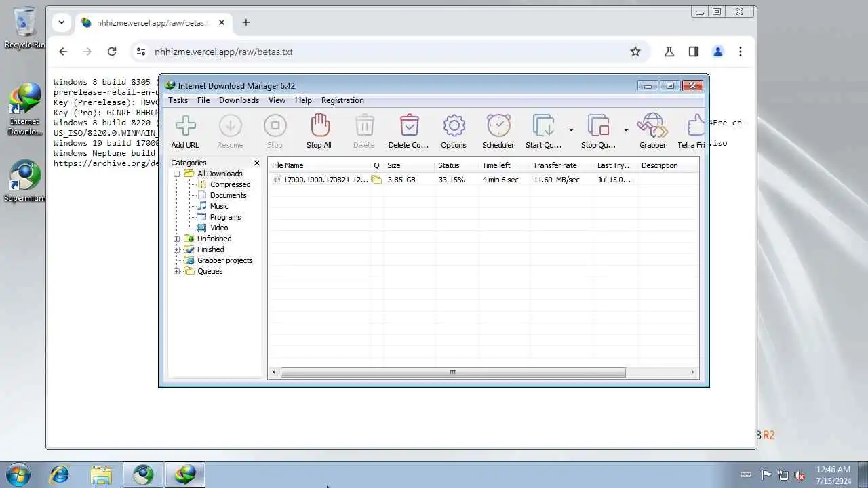Open the Registration menu

[342, 100]
